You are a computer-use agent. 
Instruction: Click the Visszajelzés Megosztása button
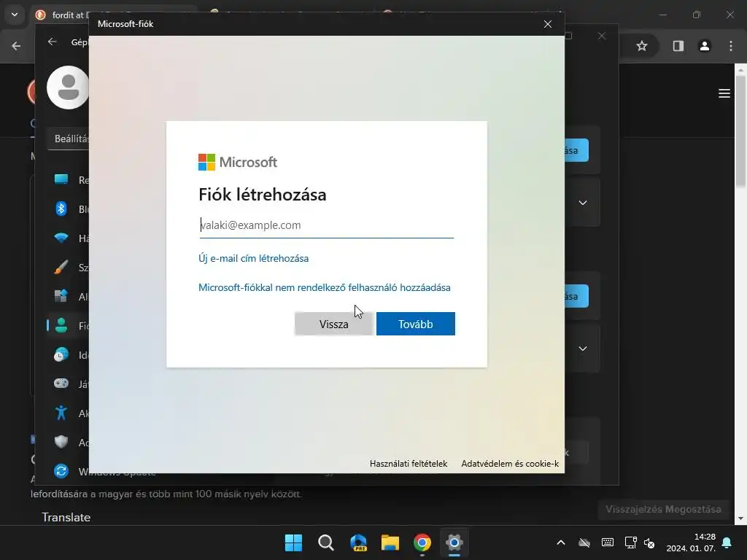(x=663, y=509)
